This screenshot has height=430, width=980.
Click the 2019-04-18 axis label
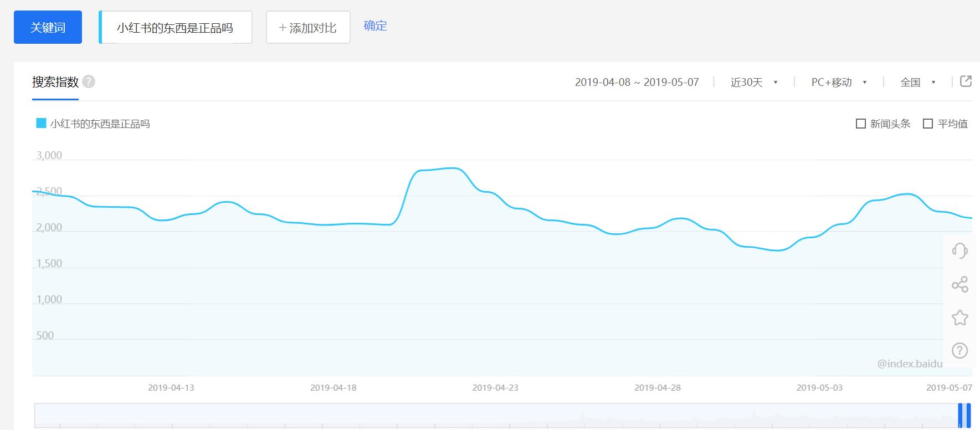[x=333, y=387]
